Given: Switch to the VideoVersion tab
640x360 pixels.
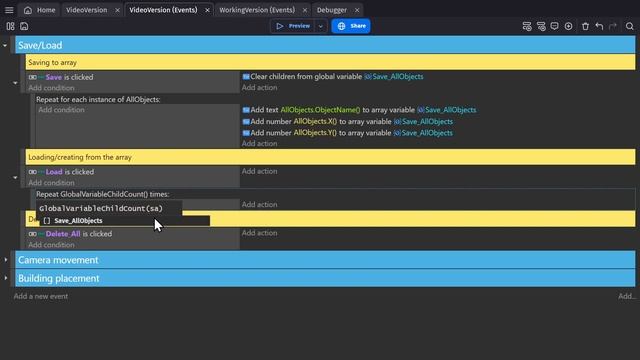Looking at the screenshot, I should (87, 10).
